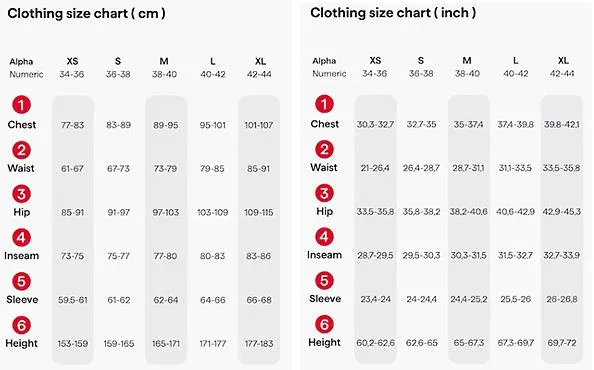Click the 'Clothing size chart ( cm )' title

(x=86, y=14)
